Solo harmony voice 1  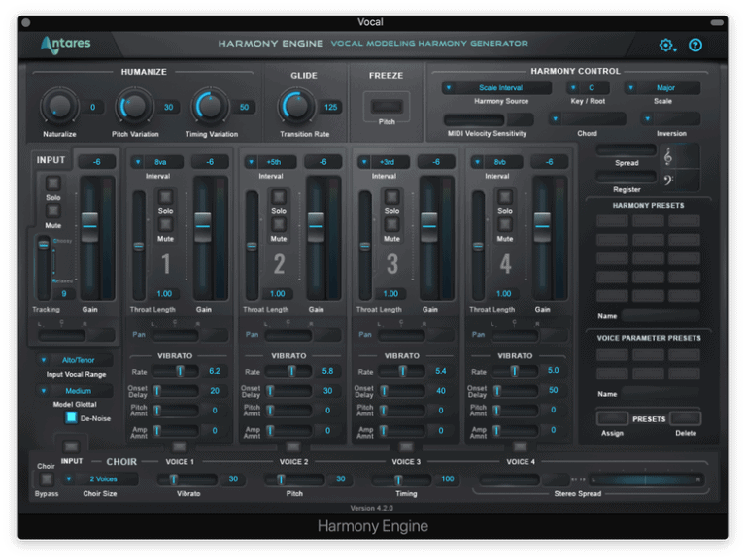pos(165,196)
